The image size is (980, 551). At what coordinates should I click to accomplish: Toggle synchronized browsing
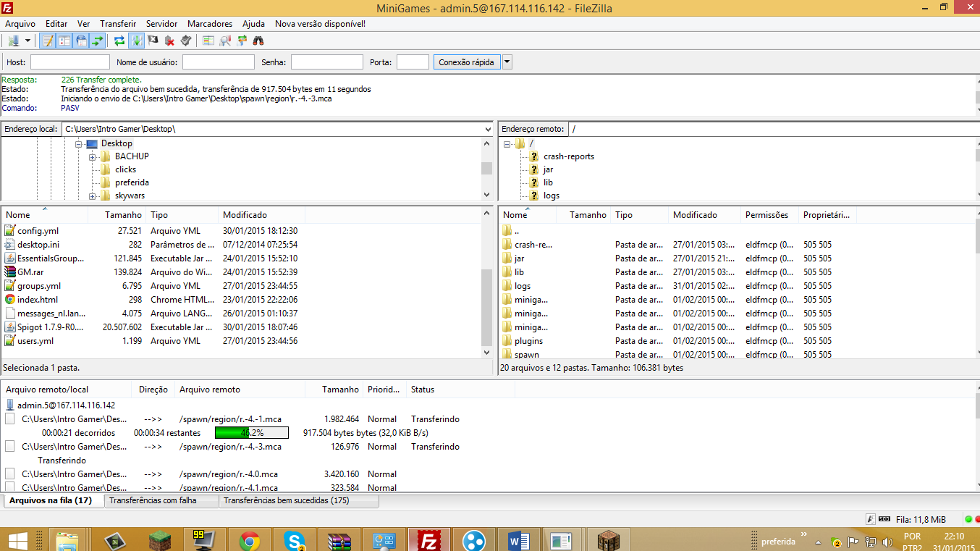point(242,41)
